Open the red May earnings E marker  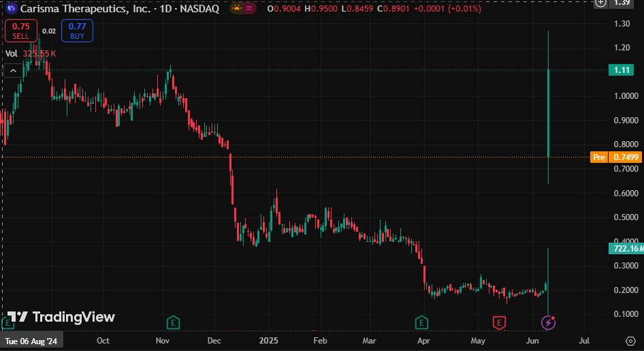pyautogui.click(x=499, y=323)
